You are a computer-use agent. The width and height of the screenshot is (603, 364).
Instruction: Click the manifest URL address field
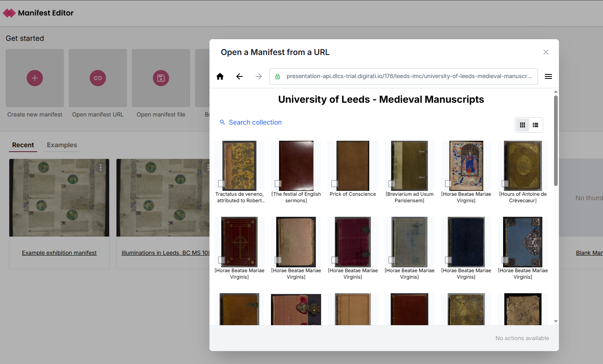pyautogui.click(x=408, y=76)
